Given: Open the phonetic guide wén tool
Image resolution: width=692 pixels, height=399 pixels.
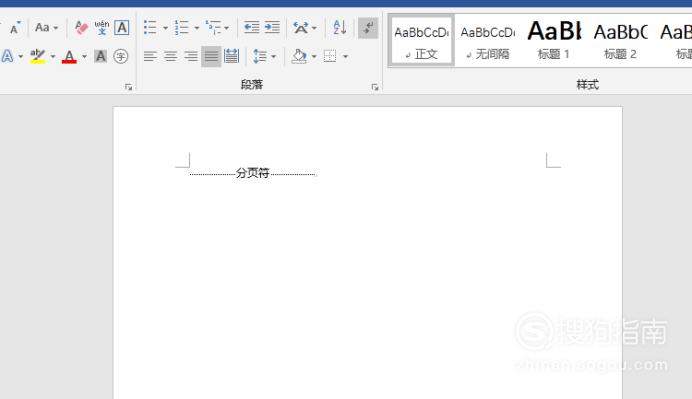Looking at the screenshot, I should 102,28.
